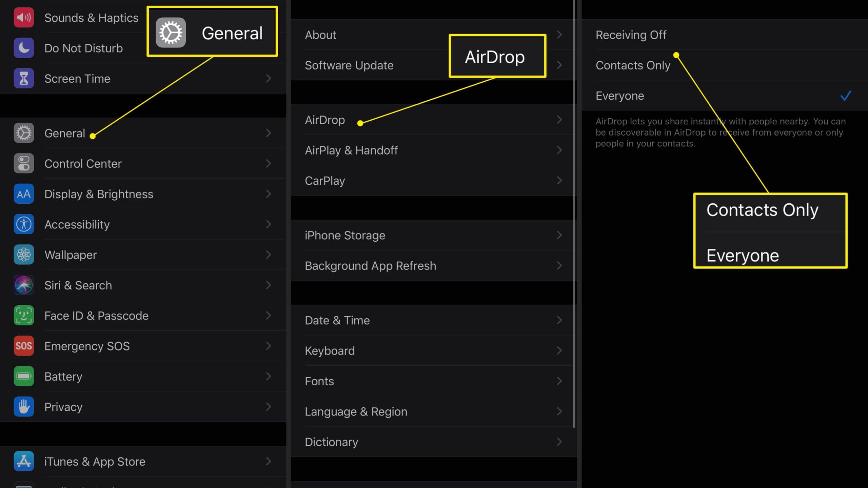Tap the Control Center toggles icon
The width and height of the screenshot is (868, 488).
point(24,163)
